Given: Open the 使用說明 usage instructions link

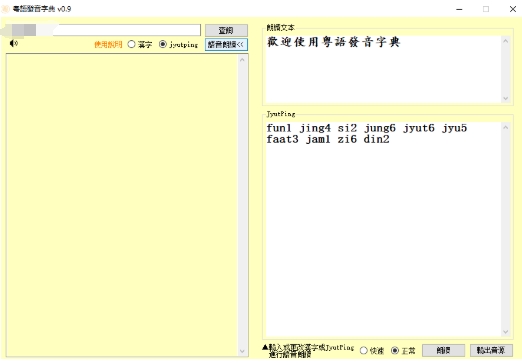Looking at the screenshot, I should pyautogui.click(x=108, y=44).
